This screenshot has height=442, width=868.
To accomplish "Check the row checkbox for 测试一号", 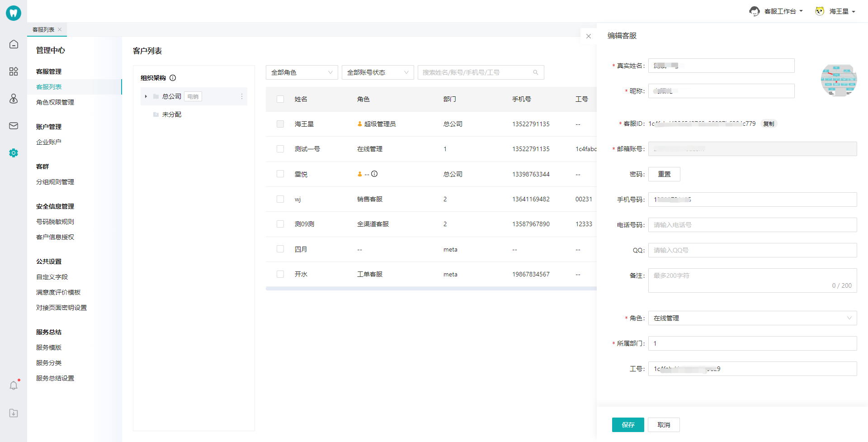I will point(280,149).
